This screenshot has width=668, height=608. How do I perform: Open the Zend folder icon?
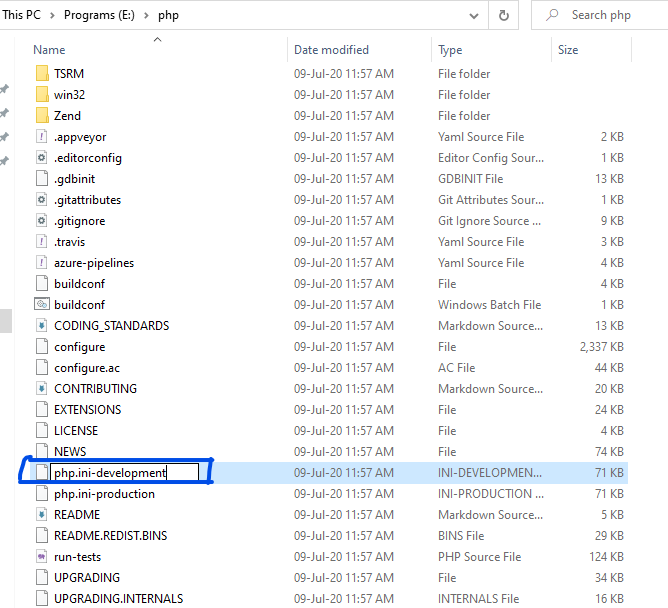[x=42, y=115]
